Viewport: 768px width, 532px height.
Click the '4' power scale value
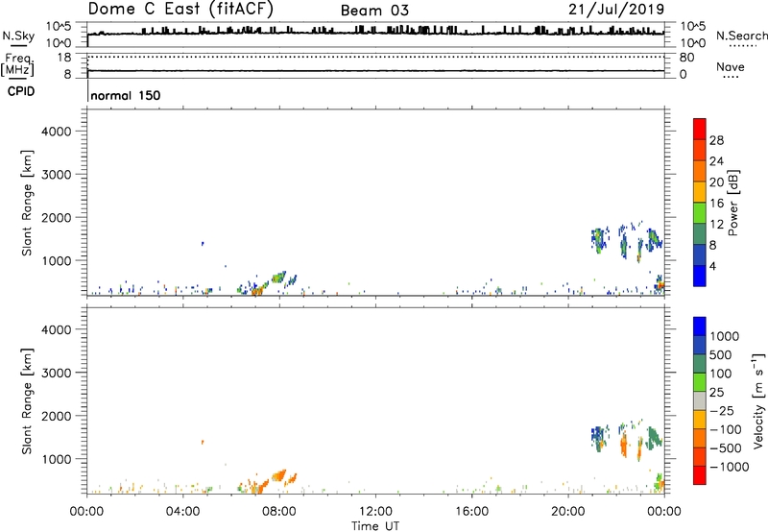click(x=712, y=266)
